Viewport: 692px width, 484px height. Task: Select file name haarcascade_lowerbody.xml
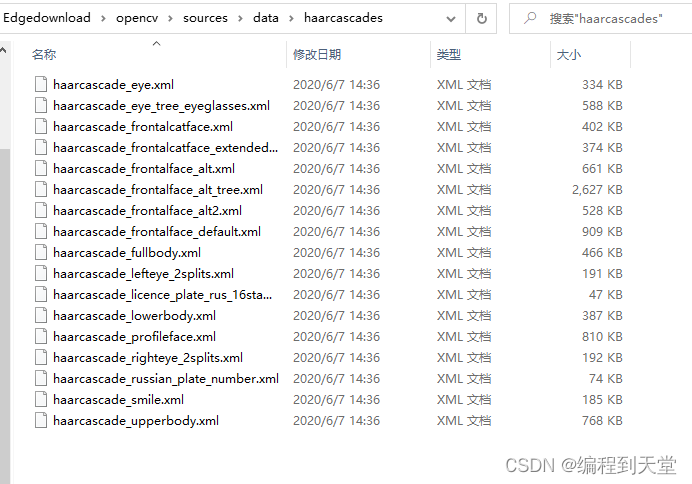tap(135, 316)
